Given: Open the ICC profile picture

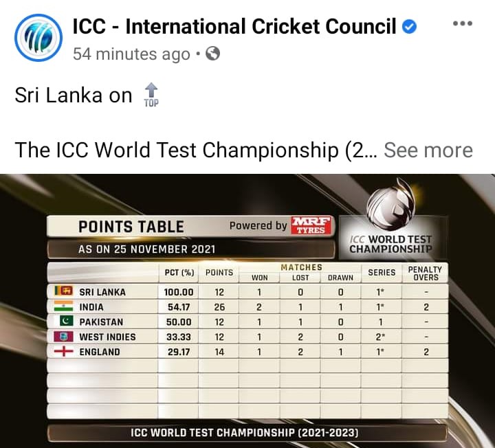Looking at the screenshot, I should click(38, 38).
